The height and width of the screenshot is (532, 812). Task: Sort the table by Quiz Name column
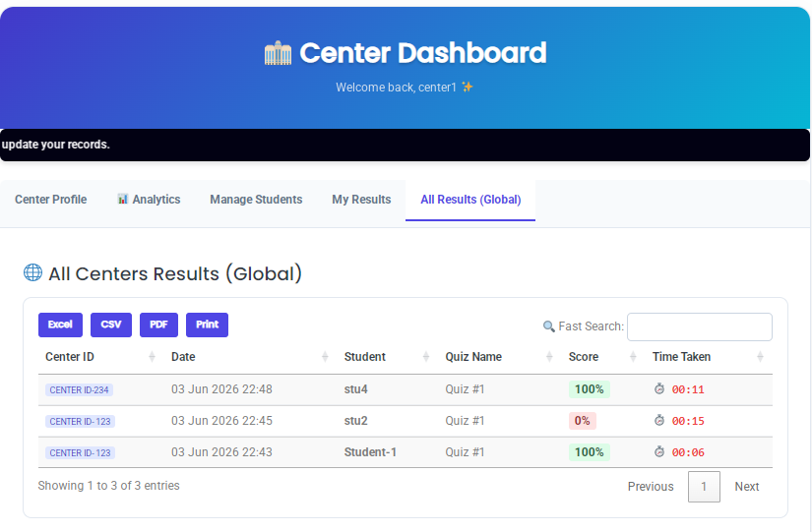[500, 357]
